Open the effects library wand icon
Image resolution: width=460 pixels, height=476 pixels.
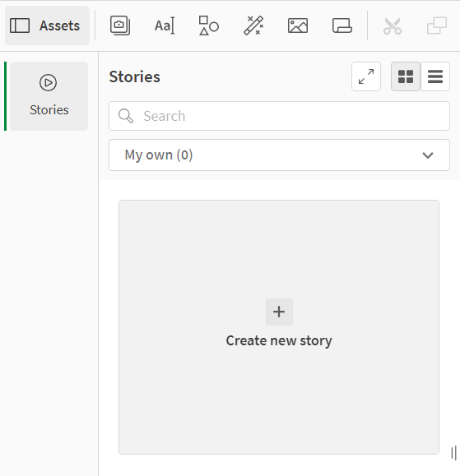[253, 25]
